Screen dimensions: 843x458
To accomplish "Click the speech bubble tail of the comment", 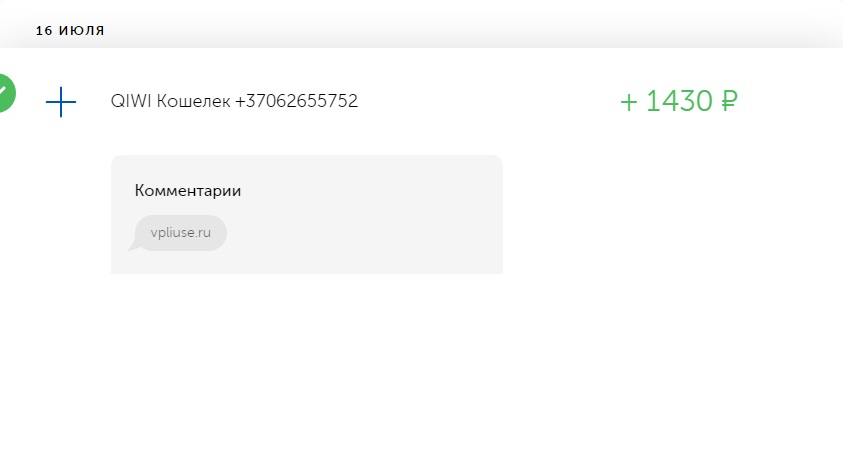I will pyautogui.click(x=134, y=246).
